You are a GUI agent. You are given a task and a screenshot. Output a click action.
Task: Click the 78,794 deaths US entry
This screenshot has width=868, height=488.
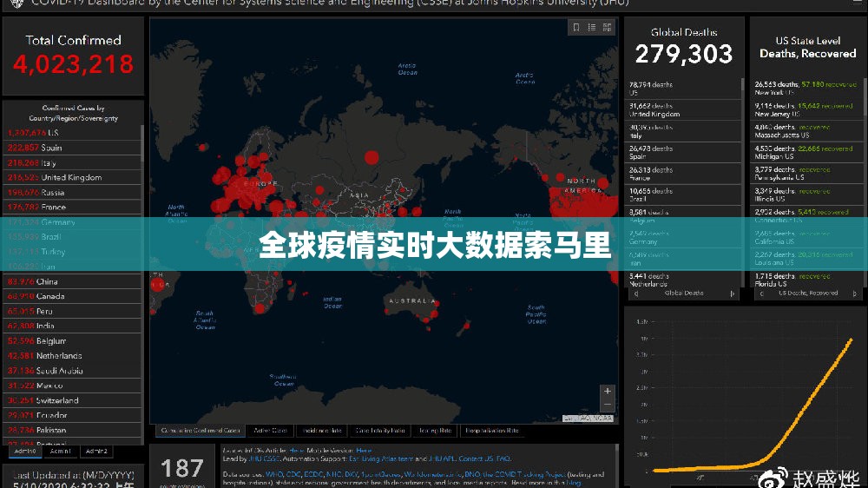682,89
